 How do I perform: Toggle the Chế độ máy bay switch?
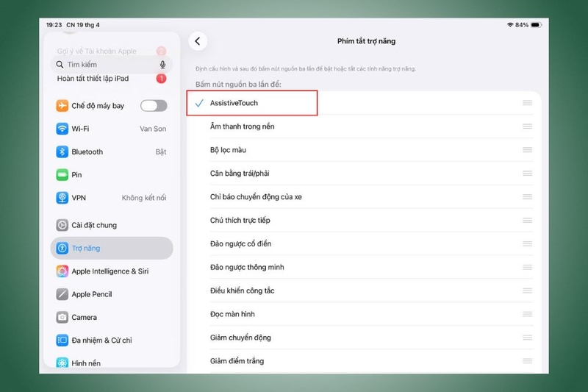(154, 106)
